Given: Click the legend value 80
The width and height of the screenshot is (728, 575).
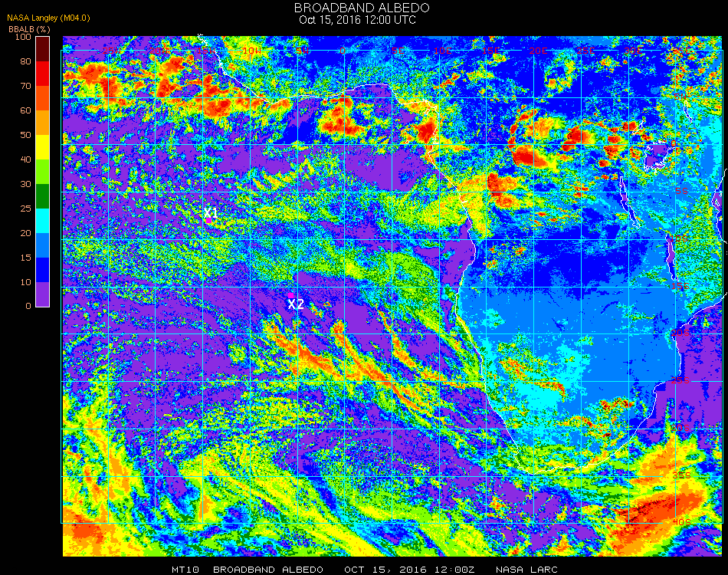Looking at the screenshot, I should [x=25, y=61].
